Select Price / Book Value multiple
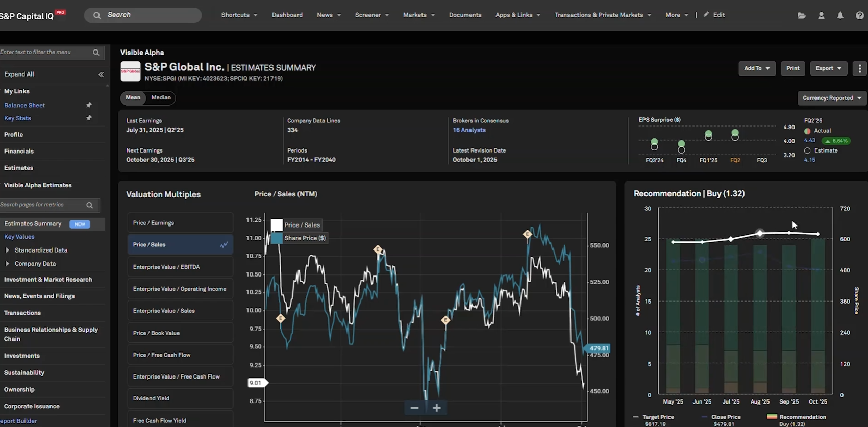This screenshot has height=427, width=868. coord(180,333)
